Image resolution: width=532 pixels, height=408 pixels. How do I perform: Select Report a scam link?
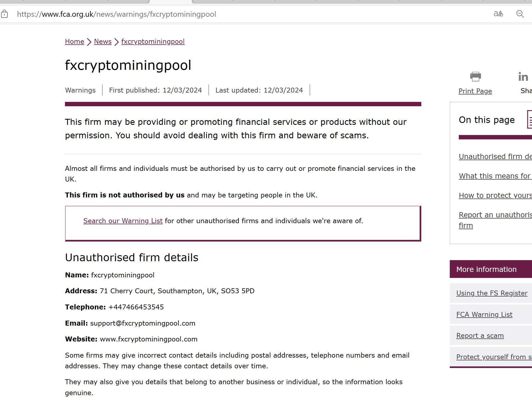pos(480,336)
